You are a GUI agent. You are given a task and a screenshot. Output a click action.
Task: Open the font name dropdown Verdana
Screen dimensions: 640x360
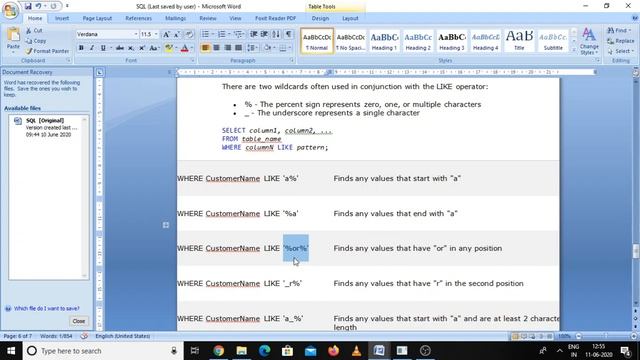pos(136,34)
